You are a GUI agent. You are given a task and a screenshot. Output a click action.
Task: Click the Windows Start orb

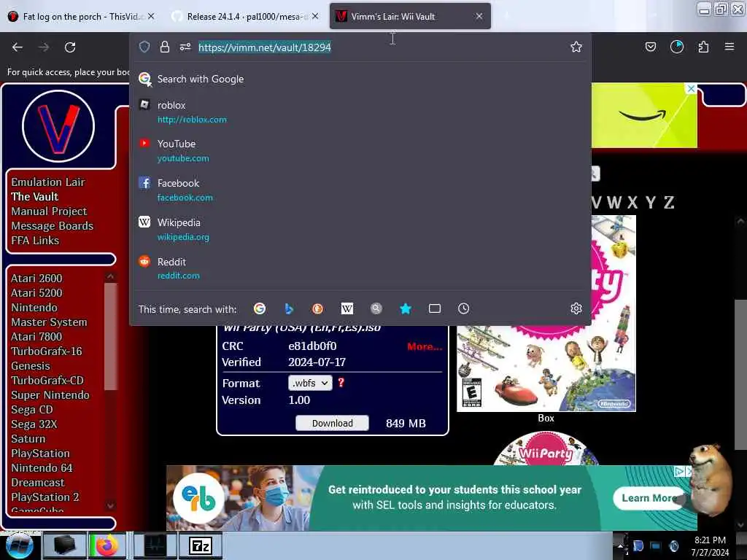(19, 545)
